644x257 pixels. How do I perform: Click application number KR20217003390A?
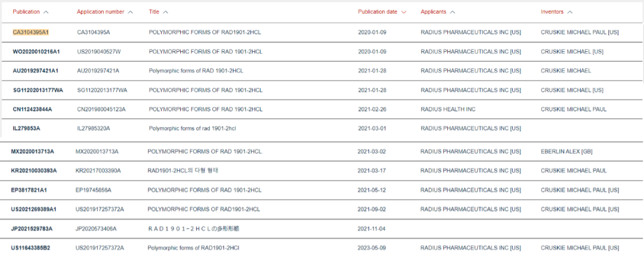click(98, 171)
